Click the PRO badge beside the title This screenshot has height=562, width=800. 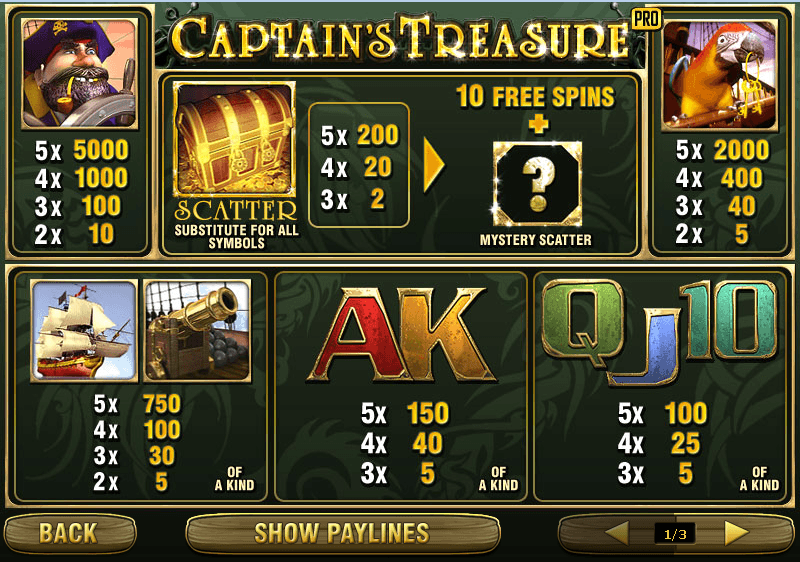point(646,19)
